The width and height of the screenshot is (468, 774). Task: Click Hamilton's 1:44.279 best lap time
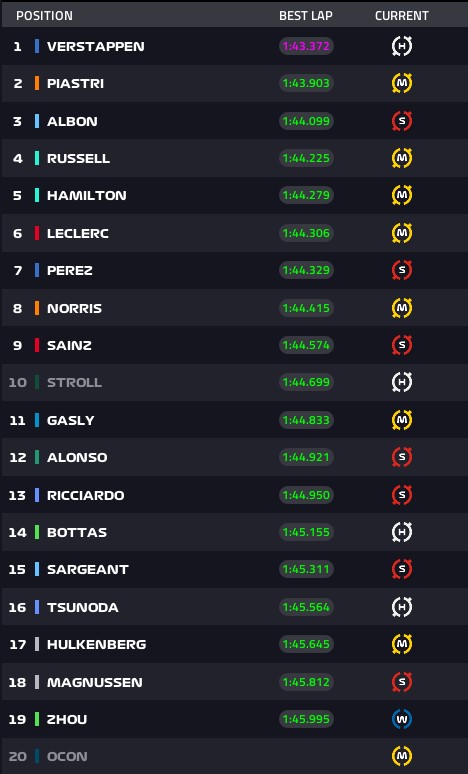[x=306, y=195]
